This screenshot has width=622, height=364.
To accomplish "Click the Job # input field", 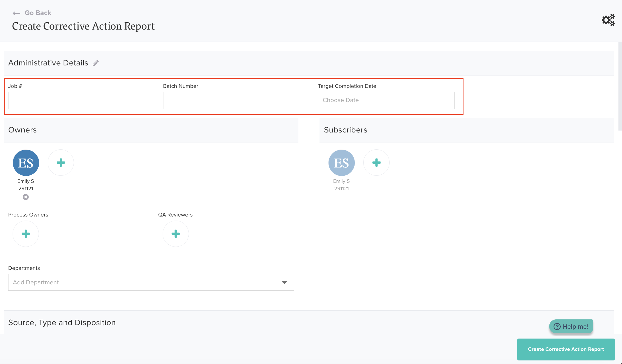I will pos(77,100).
